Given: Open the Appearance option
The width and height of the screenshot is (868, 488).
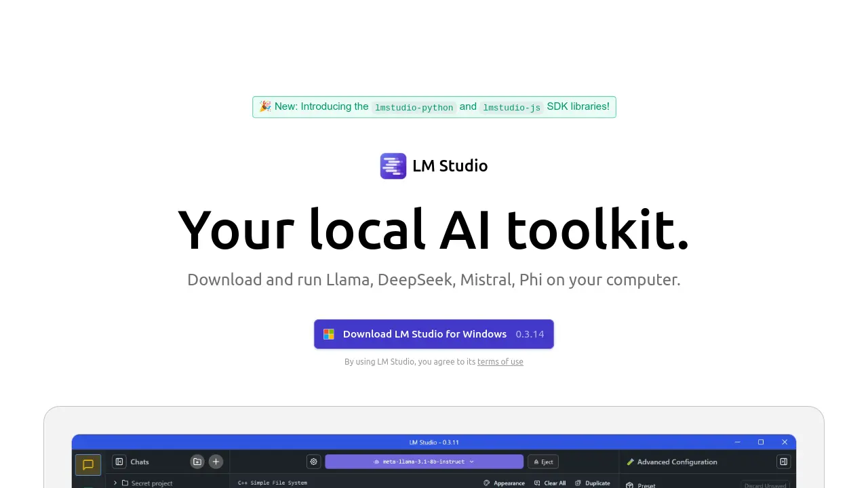Looking at the screenshot, I should click(x=504, y=483).
